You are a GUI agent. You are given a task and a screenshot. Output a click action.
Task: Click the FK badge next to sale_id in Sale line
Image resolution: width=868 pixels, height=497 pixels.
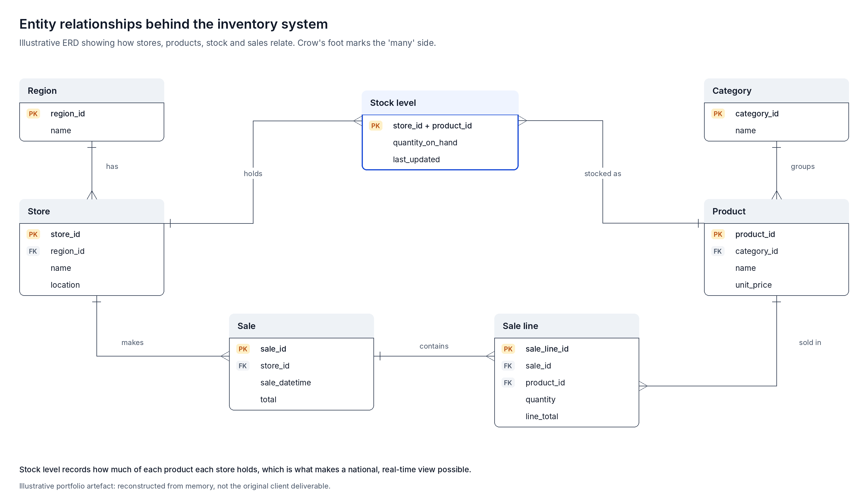508,366
